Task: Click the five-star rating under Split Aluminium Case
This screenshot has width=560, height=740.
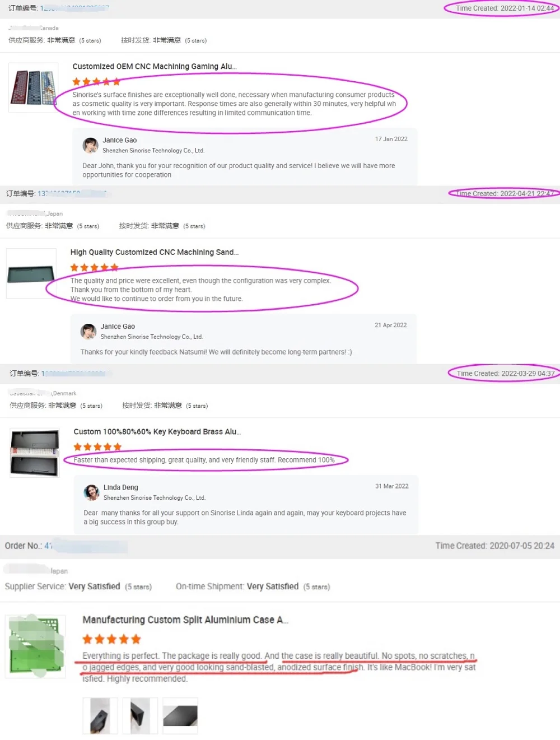Action: [x=111, y=639]
